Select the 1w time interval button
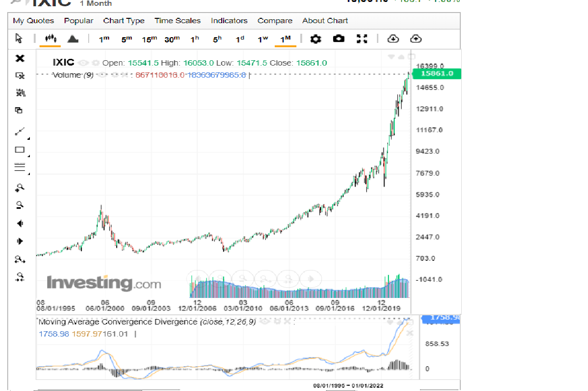The width and height of the screenshot is (588, 391). click(x=262, y=39)
